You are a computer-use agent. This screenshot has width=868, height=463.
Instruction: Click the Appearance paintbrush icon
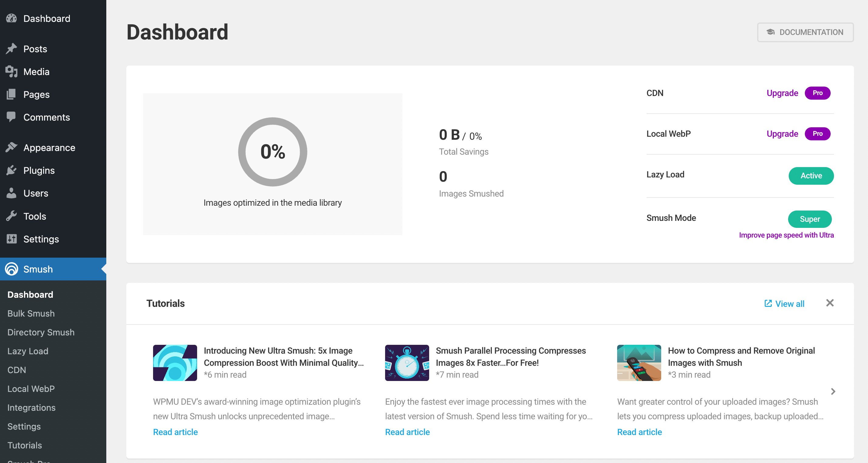[12, 147]
